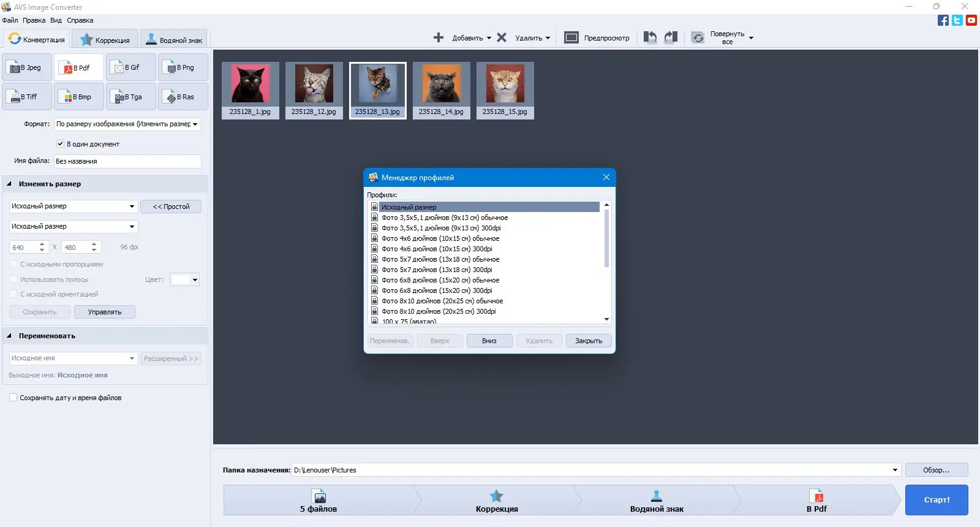Click the AVS Image Converter title icon
The image size is (980, 527).
6,7
